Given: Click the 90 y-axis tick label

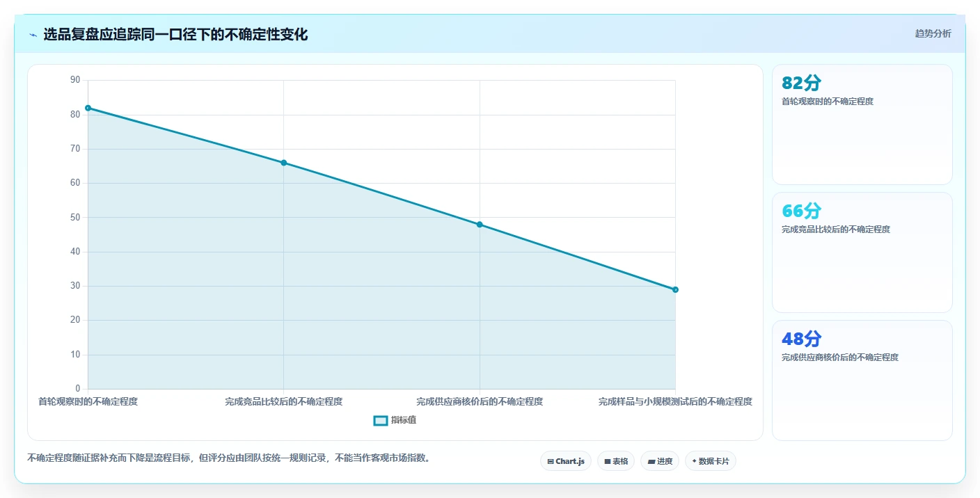Looking at the screenshot, I should pyautogui.click(x=75, y=80).
